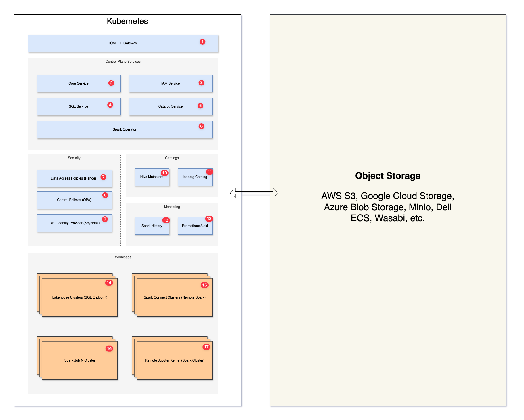Select the Iceberg Catalog box
This screenshot has width=524, height=420.
pos(195,177)
